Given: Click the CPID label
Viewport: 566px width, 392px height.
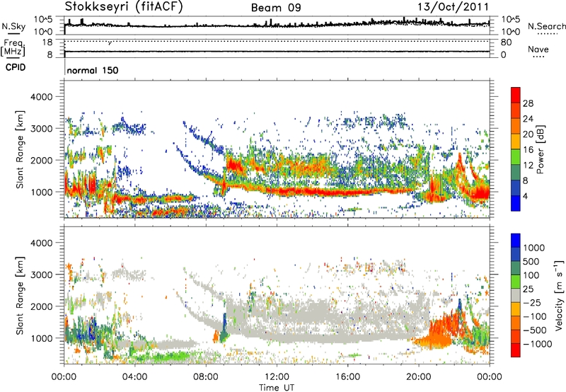Looking at the screenshot, I should pos(16,67).
